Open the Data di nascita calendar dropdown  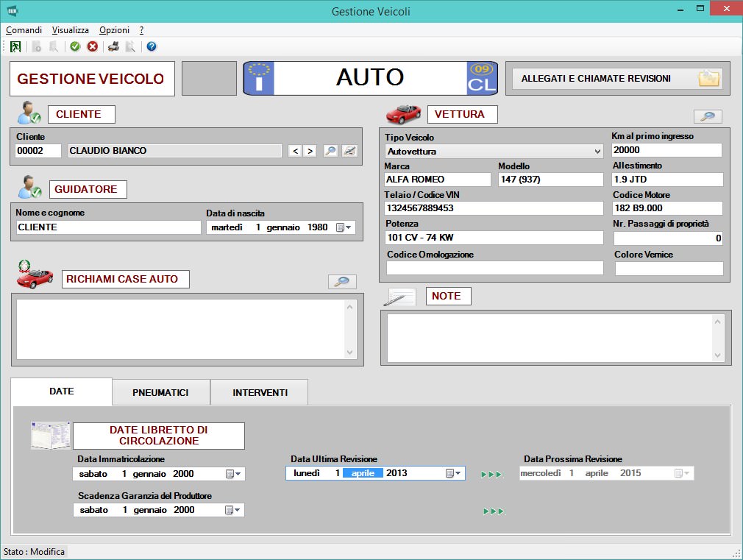click(344, 228)
